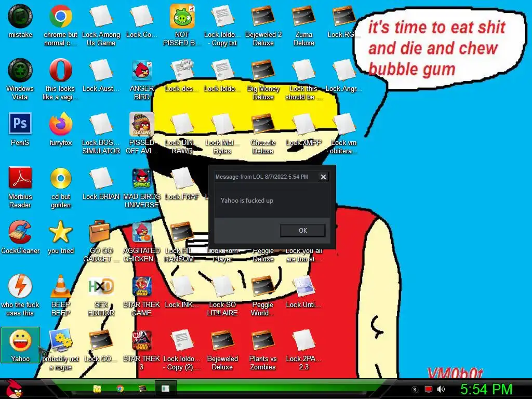Open 'who the fuck uses this' icon

coord(20,295)
